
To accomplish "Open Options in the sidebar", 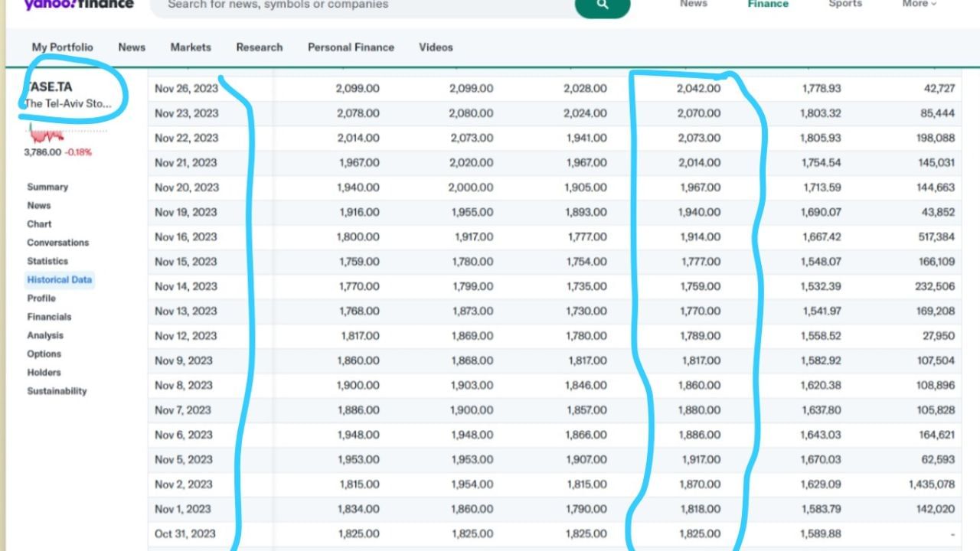I will 44,354.
